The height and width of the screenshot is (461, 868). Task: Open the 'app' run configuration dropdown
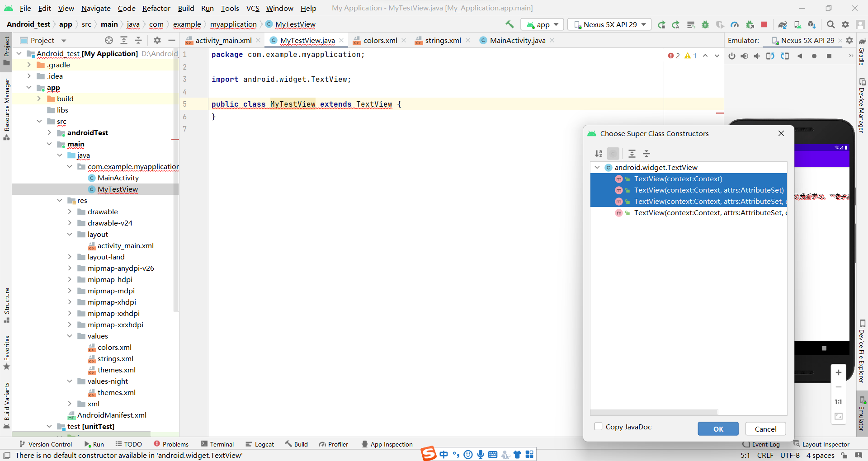(x=542, y=24)
